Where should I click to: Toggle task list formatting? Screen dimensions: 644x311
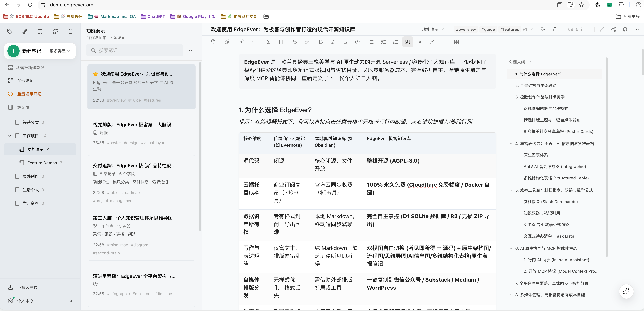383,42
